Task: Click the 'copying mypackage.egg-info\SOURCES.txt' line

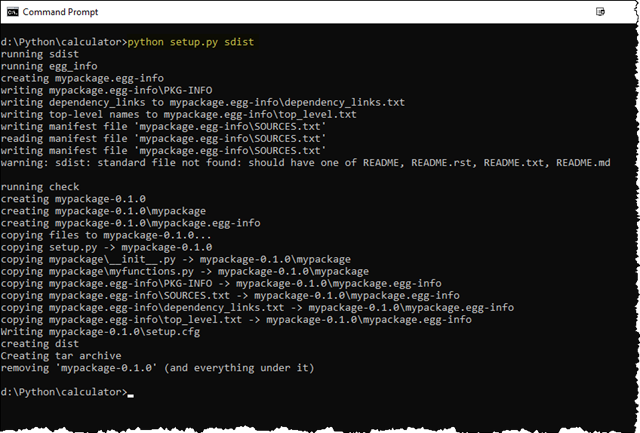Action: coord(230,295)
